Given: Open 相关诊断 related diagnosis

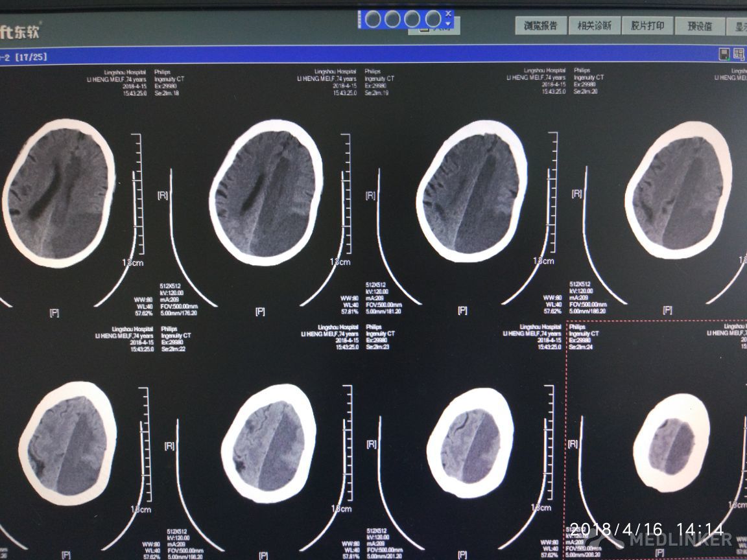Looking at the screenshot, I should tap(594, 26).
